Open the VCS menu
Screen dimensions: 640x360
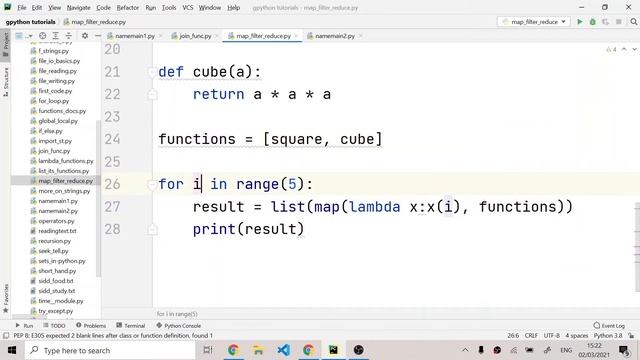[x=187, y=7]
